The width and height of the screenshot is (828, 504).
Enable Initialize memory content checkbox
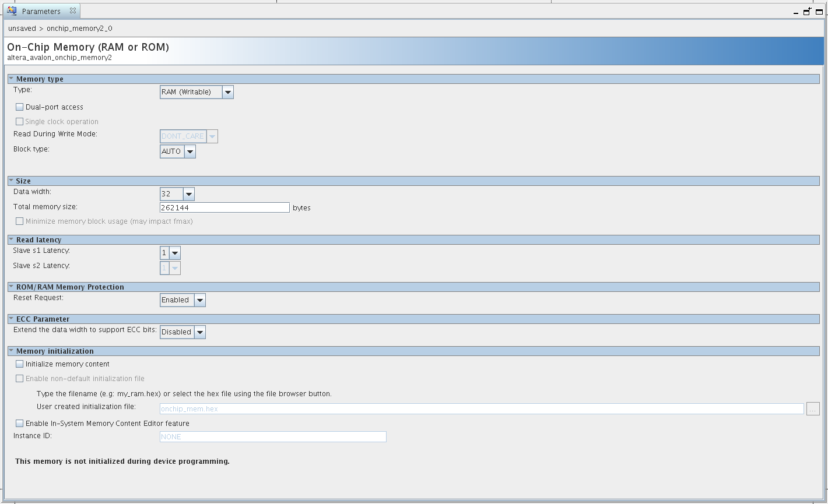(x=20, y=364)
